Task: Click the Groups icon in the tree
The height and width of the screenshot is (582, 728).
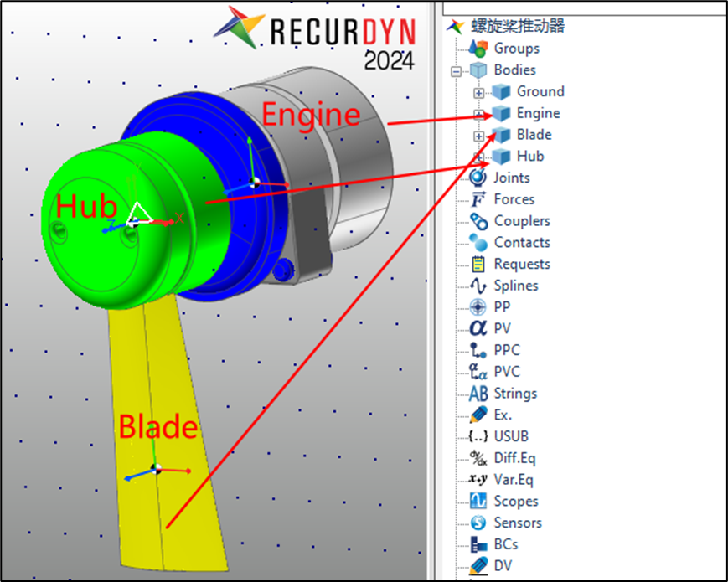Action: click(x=478, y=49)
